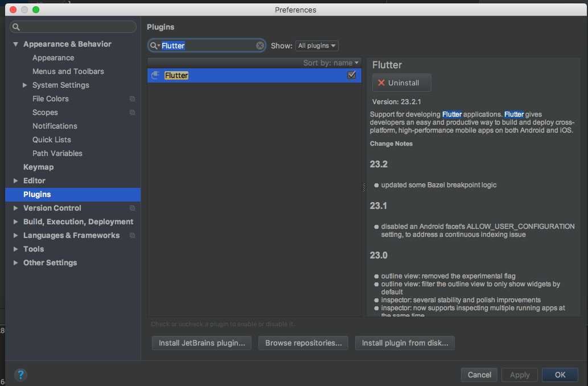The image size is (588, 386).
Task: Click project-level icon beside Scopes
Action: [x=133, y=113]
